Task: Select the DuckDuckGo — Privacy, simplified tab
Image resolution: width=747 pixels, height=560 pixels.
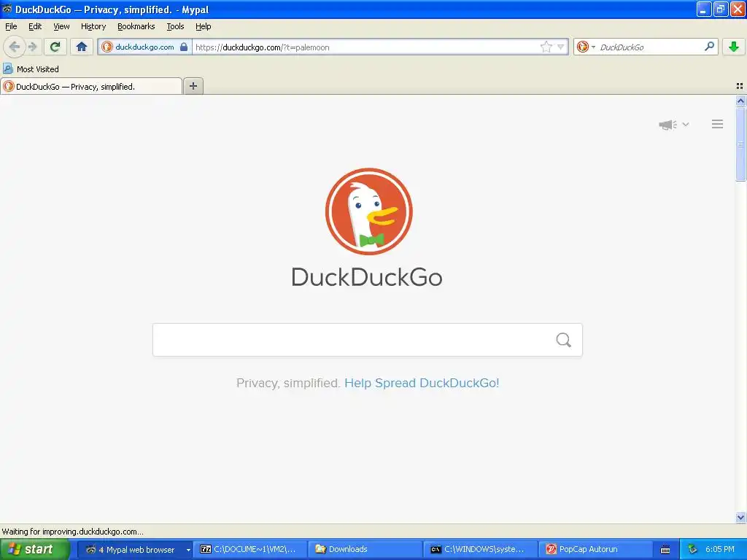Action: (x=91, y=86)
